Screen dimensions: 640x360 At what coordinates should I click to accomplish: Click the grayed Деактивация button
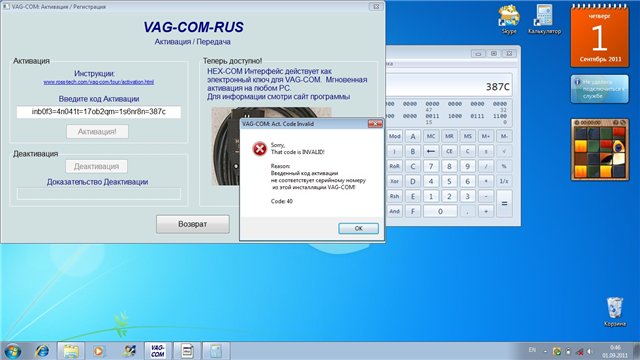96,166
